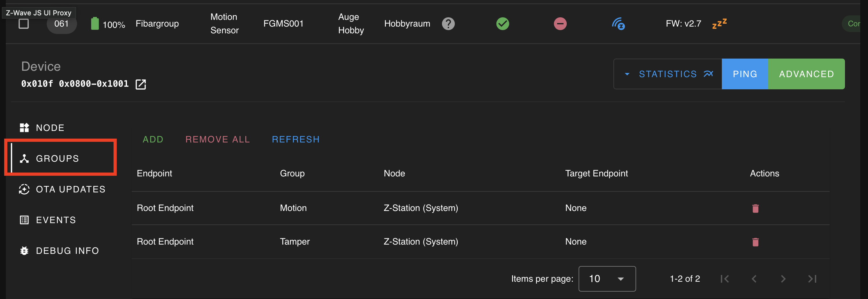Open device database link icon
This screenshot has width=868, height=299.
pyautogui.click(x=140, y=84)
